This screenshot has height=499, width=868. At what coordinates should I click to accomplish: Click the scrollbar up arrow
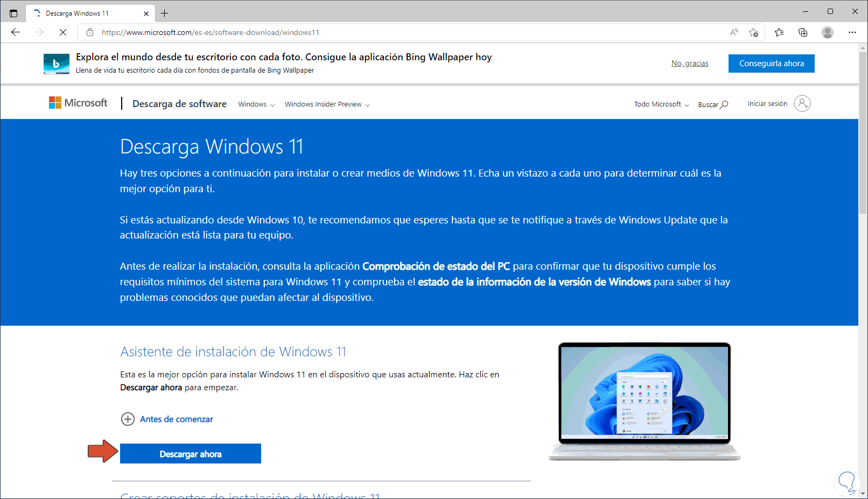[863, 47]
